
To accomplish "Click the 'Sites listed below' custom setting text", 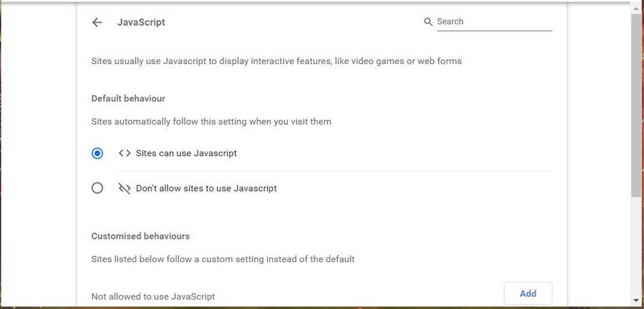I will 223,259.
